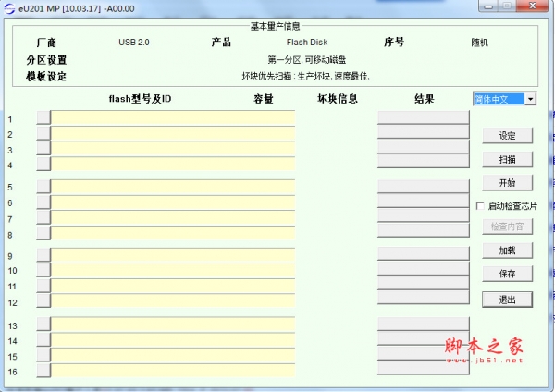Click port 2 small square button
555x392 pixels.
click(x=43, y=133)
